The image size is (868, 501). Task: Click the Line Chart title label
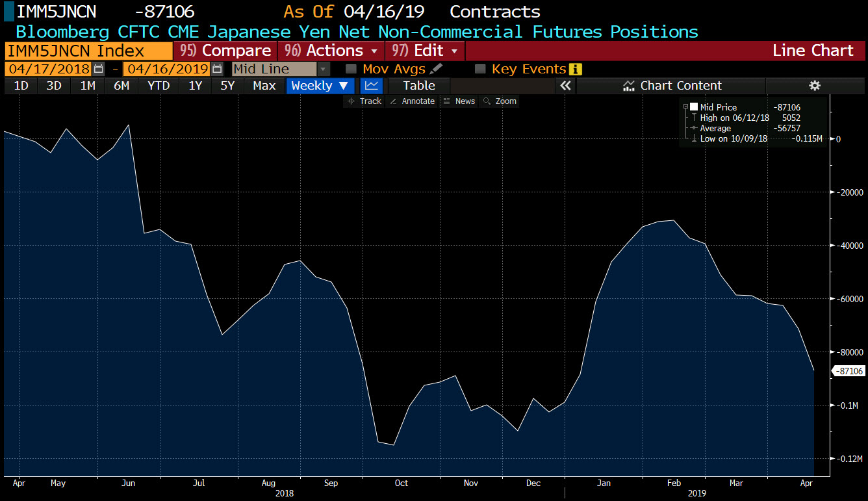point(813,51)
